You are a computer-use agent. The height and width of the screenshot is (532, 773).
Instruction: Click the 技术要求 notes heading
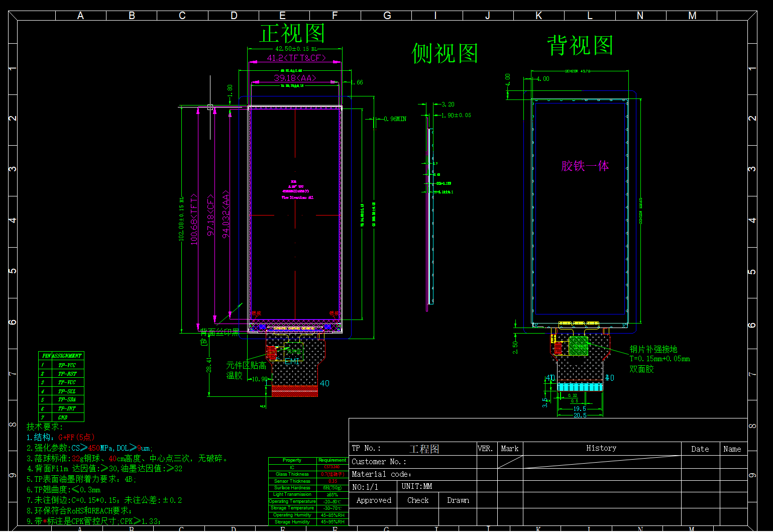(x=45, y=427)
